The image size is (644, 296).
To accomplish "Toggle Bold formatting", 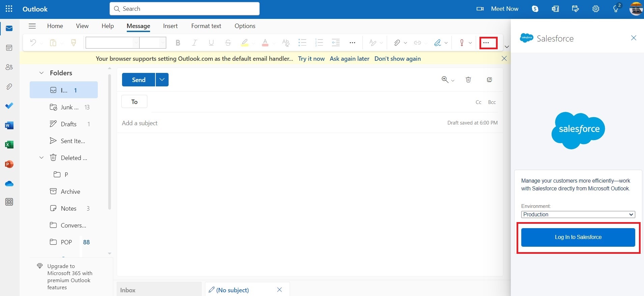I will [x=178, y=43].
